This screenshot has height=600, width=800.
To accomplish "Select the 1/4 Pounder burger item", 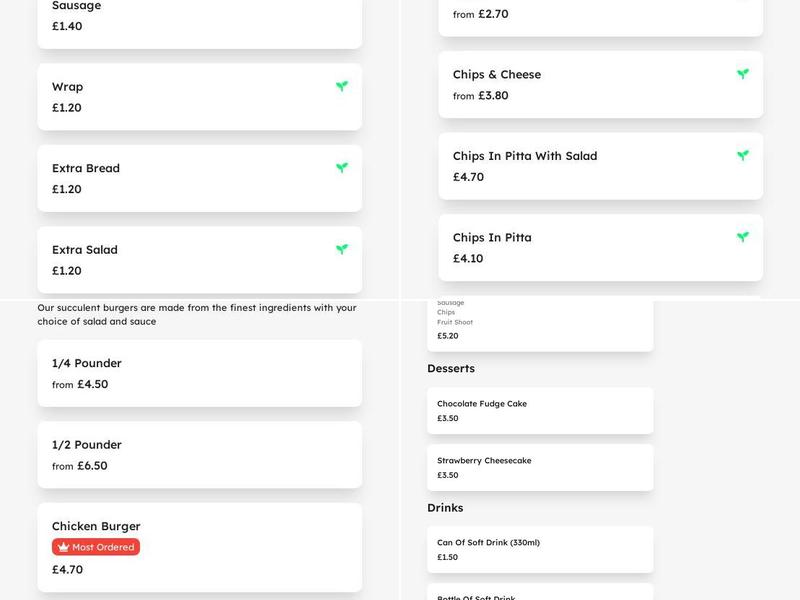I will (x=200, y=373).
